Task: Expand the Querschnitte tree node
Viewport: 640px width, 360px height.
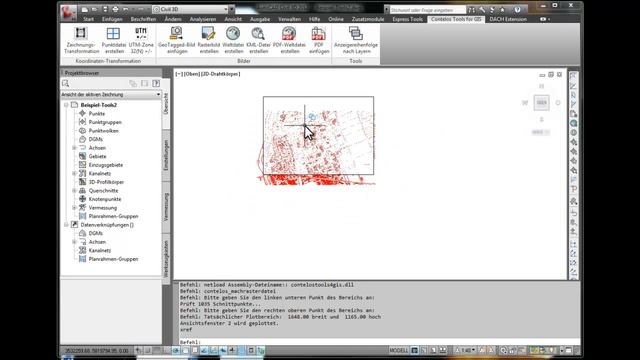Action: point(74,191)
